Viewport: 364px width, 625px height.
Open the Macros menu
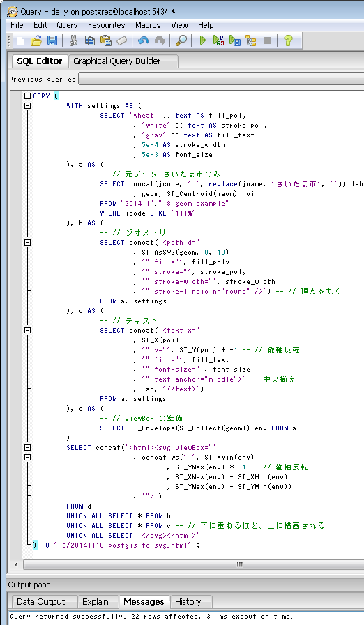148,25
